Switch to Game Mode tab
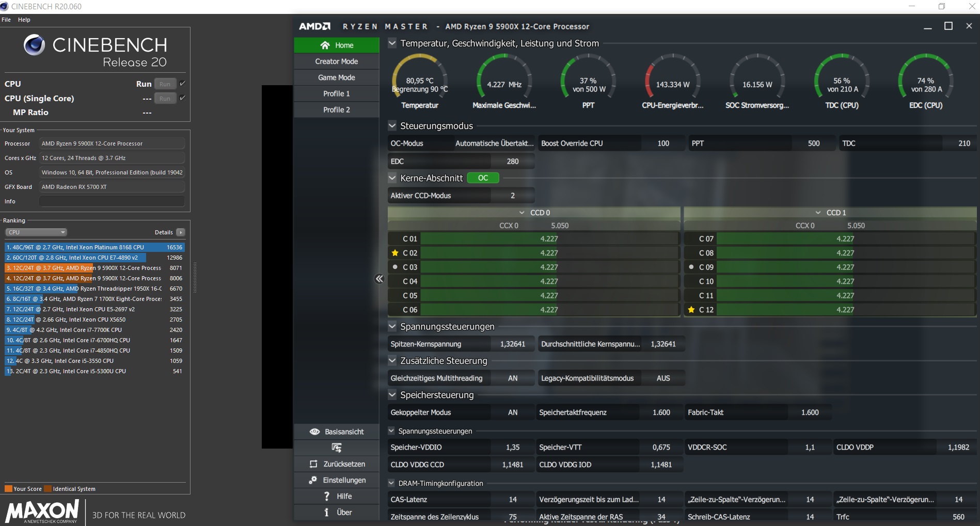 tap(337, 77)
